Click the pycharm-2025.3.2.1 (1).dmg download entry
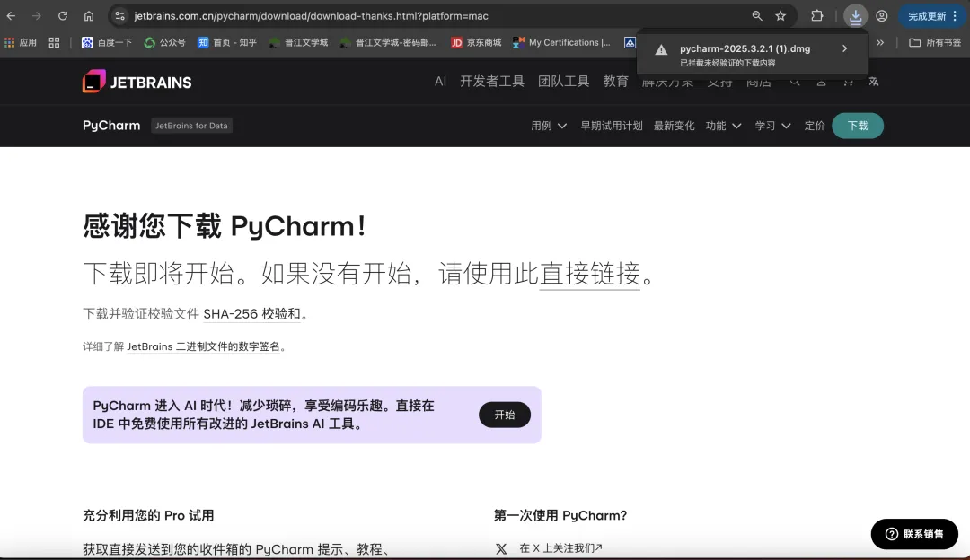 pos(752,55)
